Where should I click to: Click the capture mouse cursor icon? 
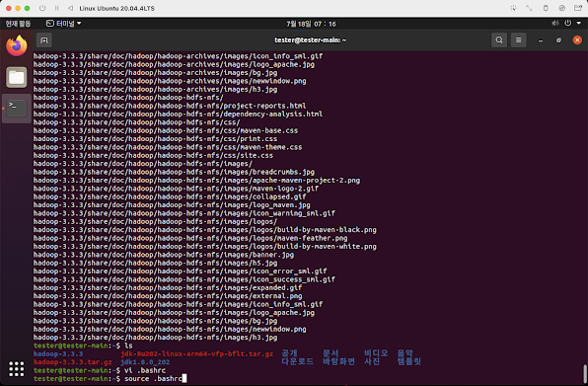(513, 8)
